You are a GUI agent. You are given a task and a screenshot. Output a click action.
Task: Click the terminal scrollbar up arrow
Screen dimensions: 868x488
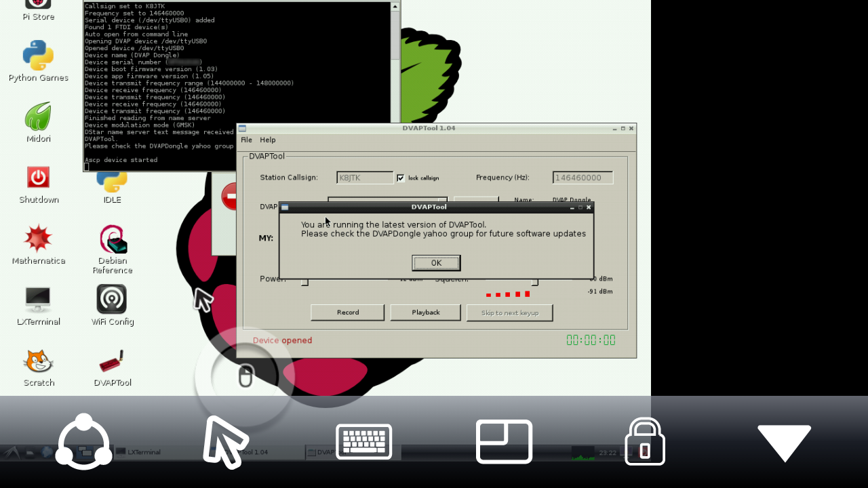click(x=395, y=6)
